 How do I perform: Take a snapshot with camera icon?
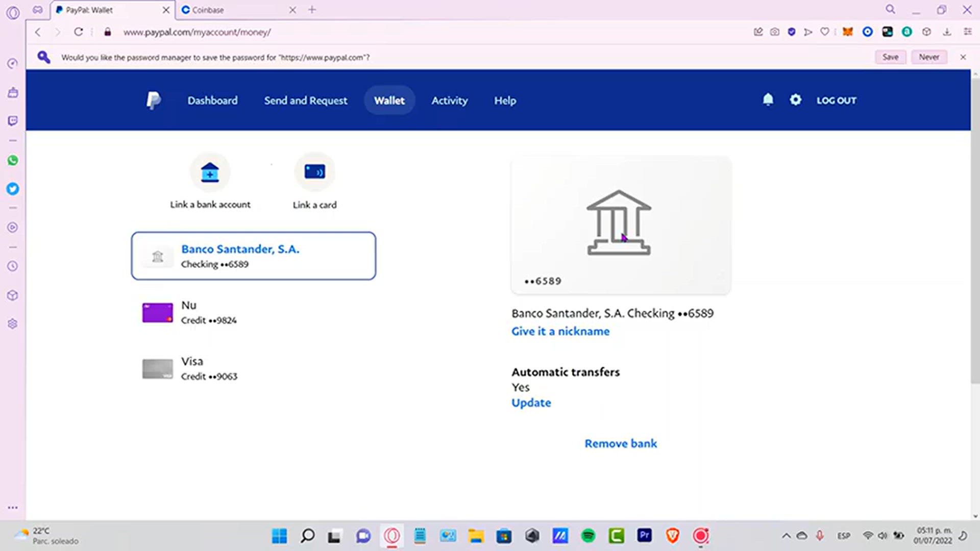point(774,32)
